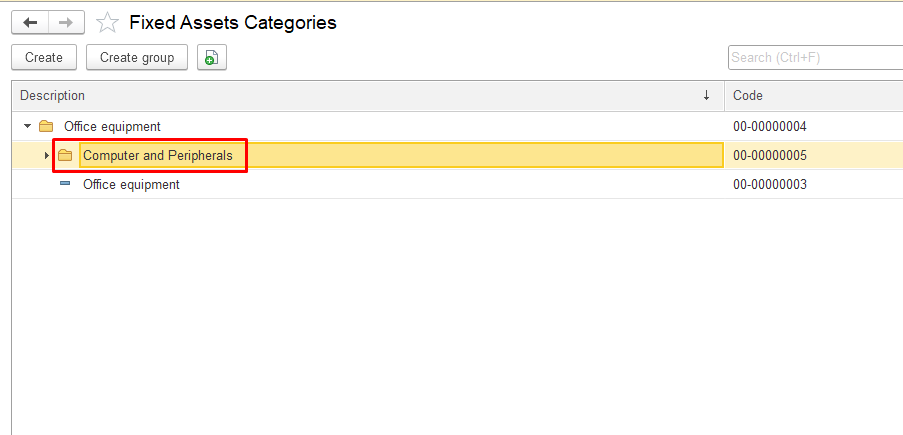Select the top-level Office equipment group row

click(x=112, y=127)
